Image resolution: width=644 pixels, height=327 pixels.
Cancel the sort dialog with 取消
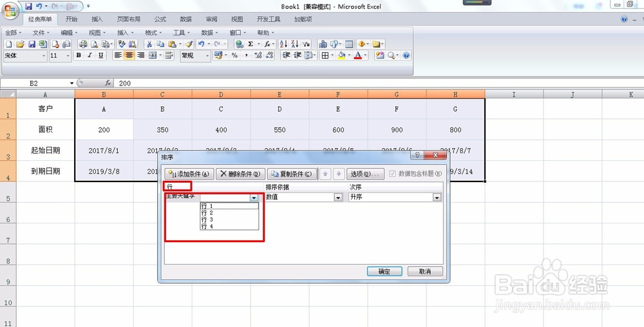point(425,271)
